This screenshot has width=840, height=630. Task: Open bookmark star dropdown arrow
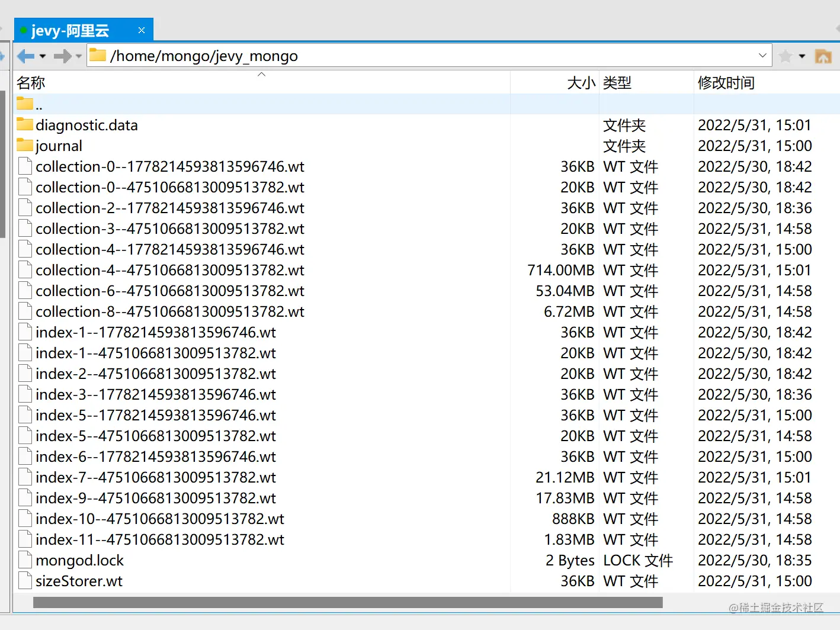point(802,56)
